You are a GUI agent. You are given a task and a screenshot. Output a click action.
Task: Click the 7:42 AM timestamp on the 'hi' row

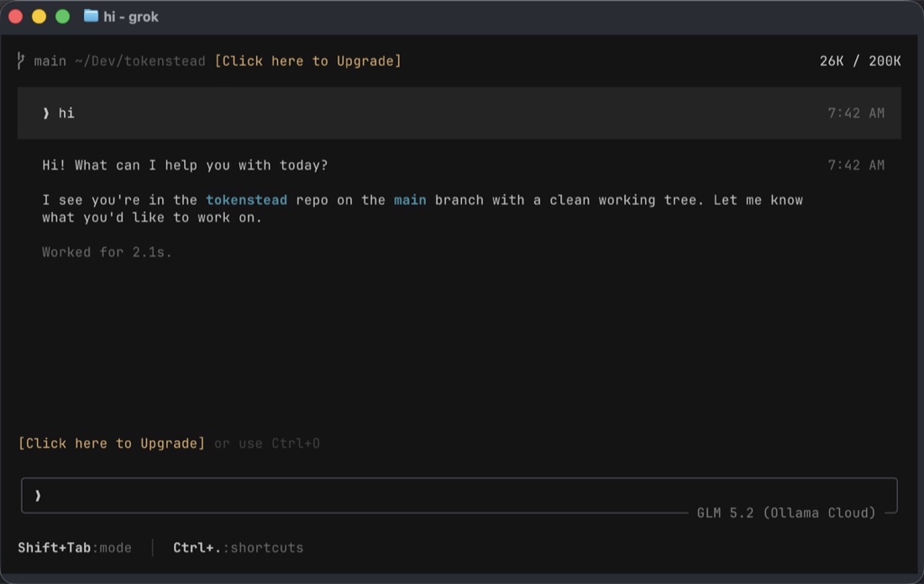(x=856, y=113)
